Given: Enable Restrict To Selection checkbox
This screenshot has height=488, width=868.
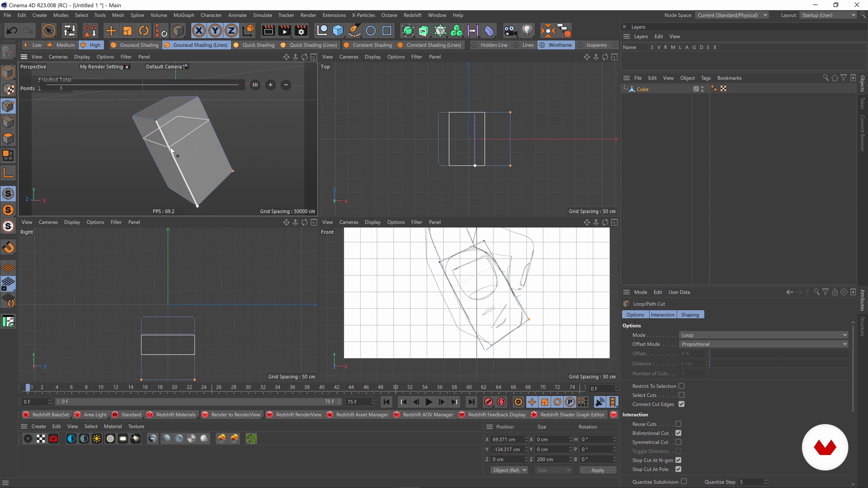Looking at the screenshot, I should click(681, 386).
